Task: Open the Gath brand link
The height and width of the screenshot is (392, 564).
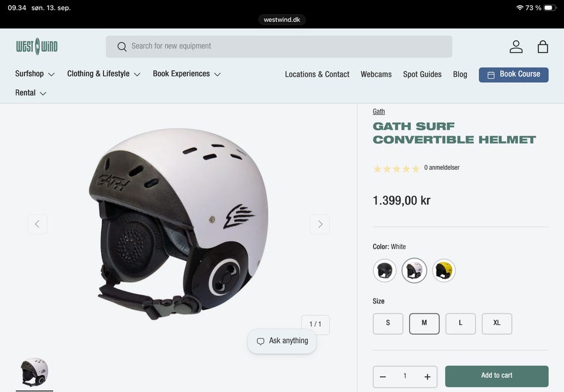Action: click(x=379, y=112)
